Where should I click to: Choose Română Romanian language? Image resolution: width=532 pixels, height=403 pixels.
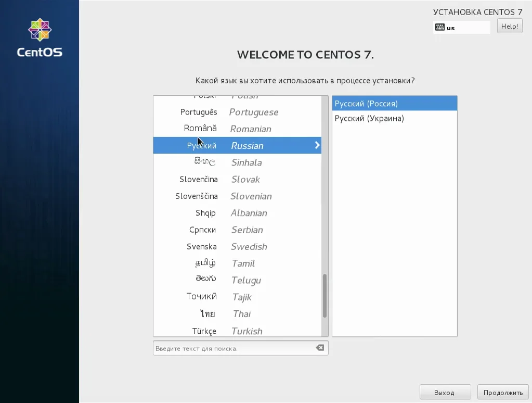pyautogui.click(x=237, y=129)
